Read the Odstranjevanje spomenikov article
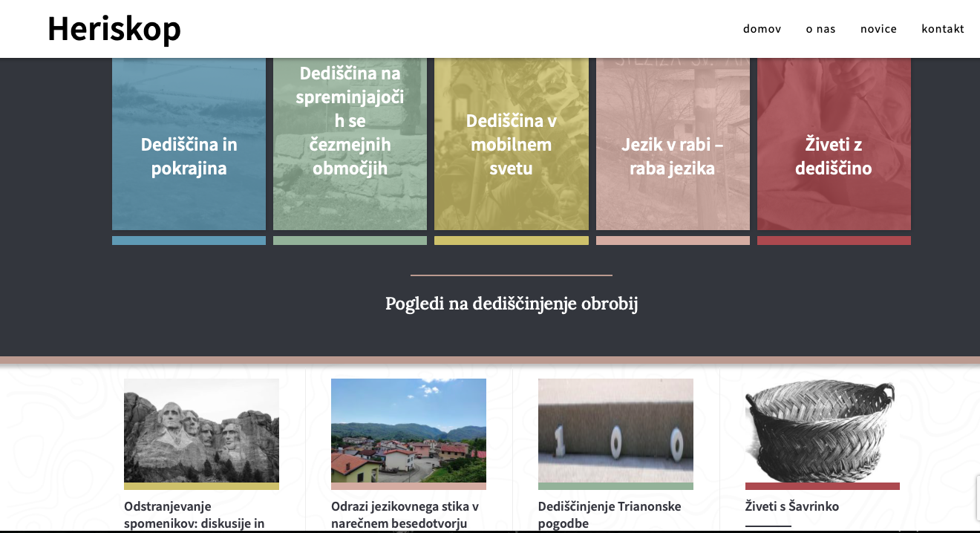Viewport: 980px width, 533px height. pos(195,515)
